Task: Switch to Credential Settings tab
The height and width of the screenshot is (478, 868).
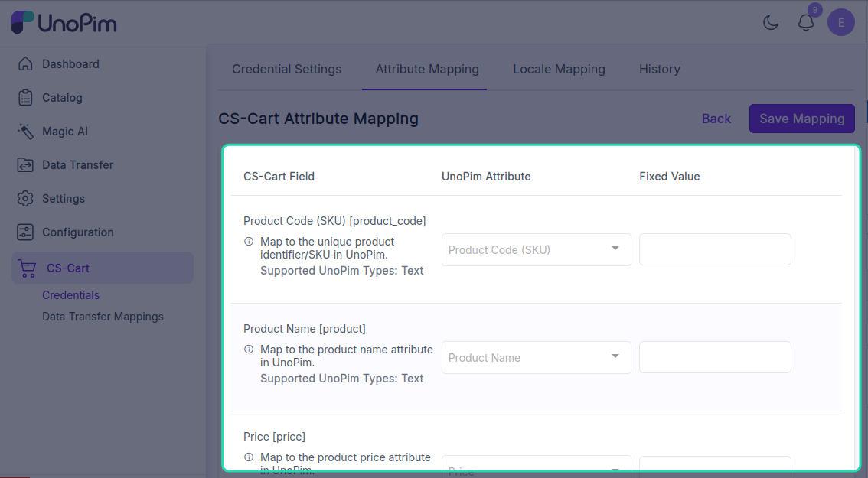Action: (x=287, y=69)
